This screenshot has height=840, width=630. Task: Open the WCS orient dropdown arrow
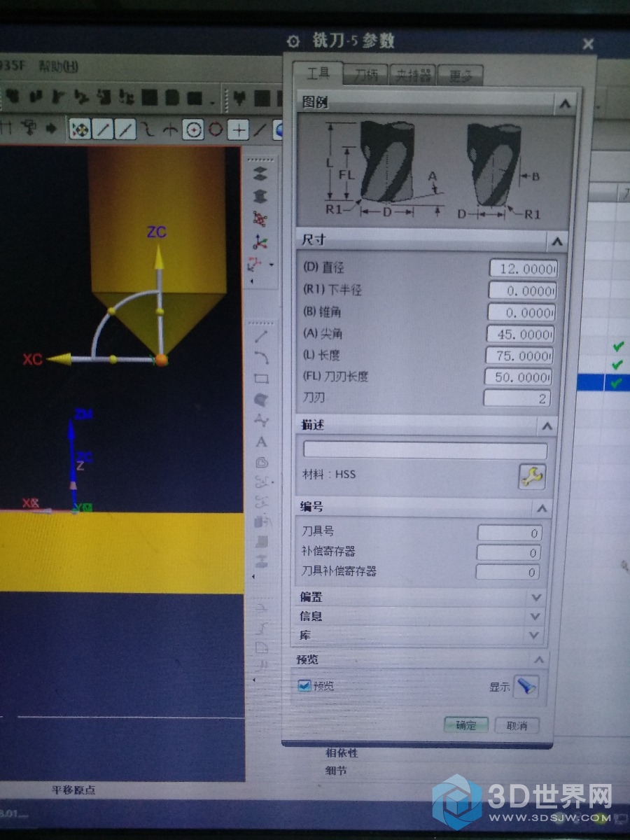(x=272, y=265)
